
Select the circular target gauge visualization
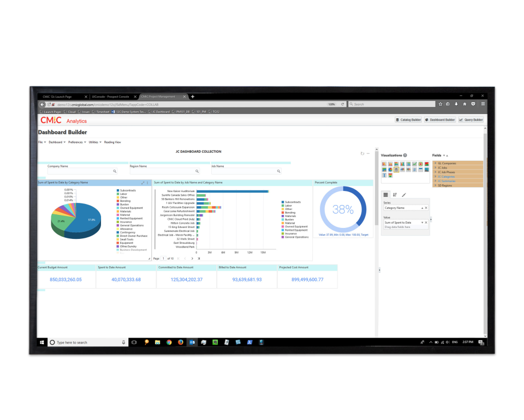(420, 164)
